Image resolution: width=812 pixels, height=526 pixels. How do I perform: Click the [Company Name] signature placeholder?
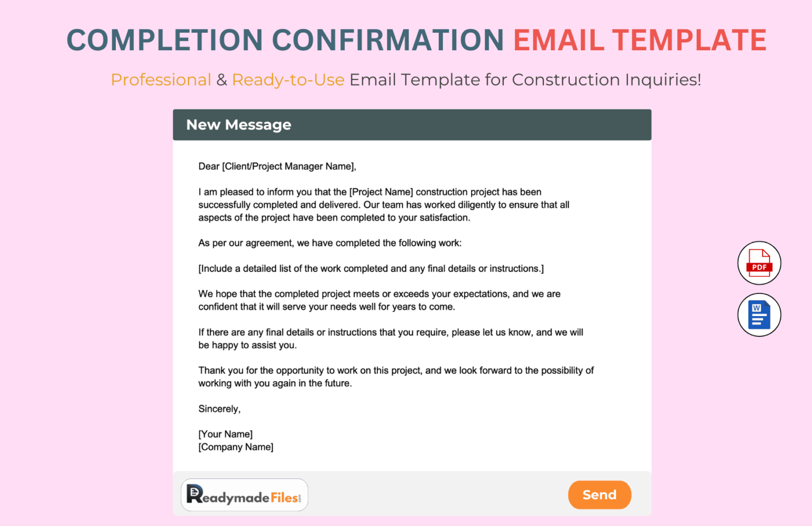pyautogui.click(x=236, y=447)
